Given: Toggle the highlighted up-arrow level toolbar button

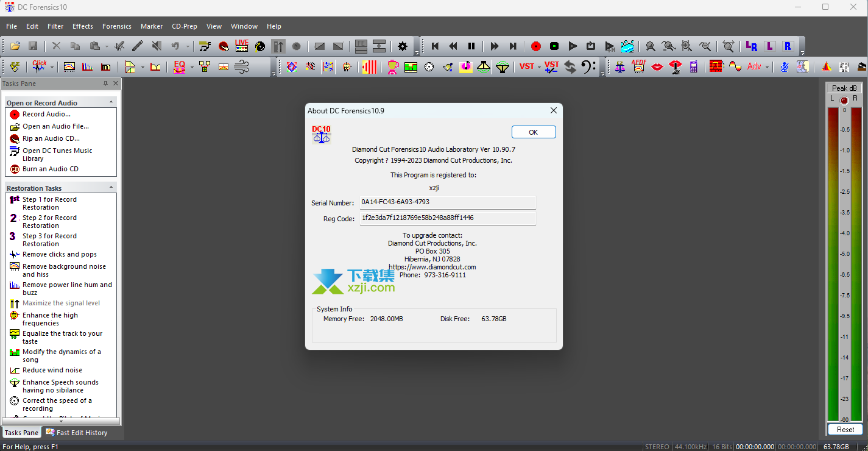Looking at the screenshot, I should tap(278, 46).
